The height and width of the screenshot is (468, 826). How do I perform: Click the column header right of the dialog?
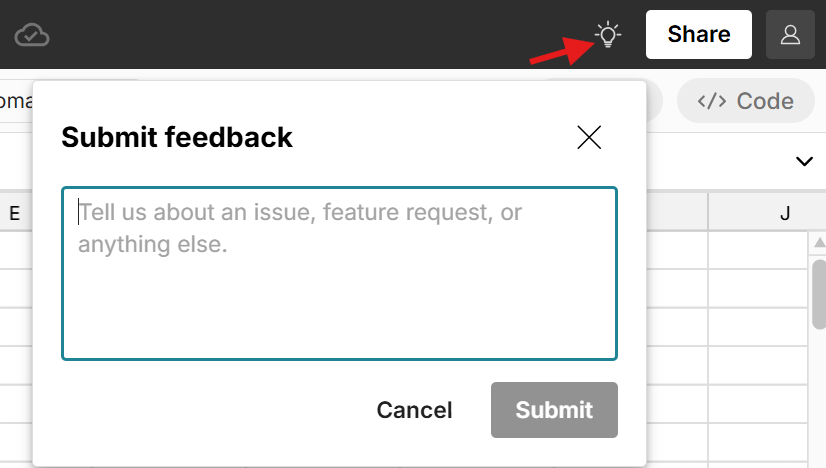click(x=677, y=212)
